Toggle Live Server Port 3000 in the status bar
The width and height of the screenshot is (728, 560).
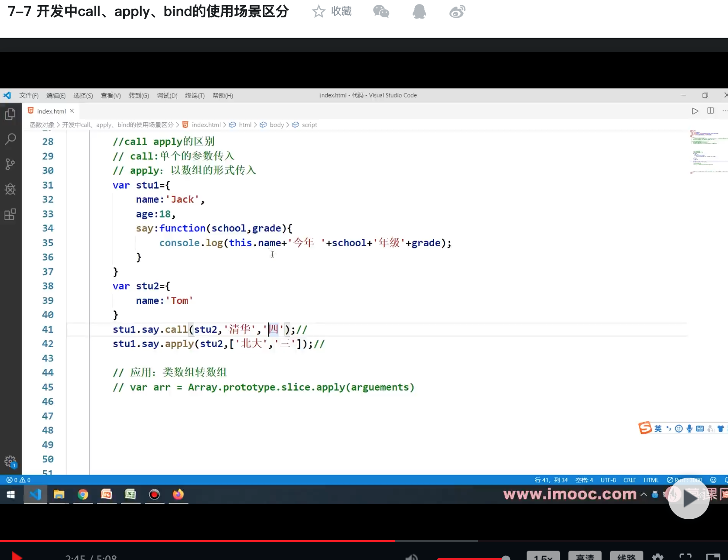685,480
